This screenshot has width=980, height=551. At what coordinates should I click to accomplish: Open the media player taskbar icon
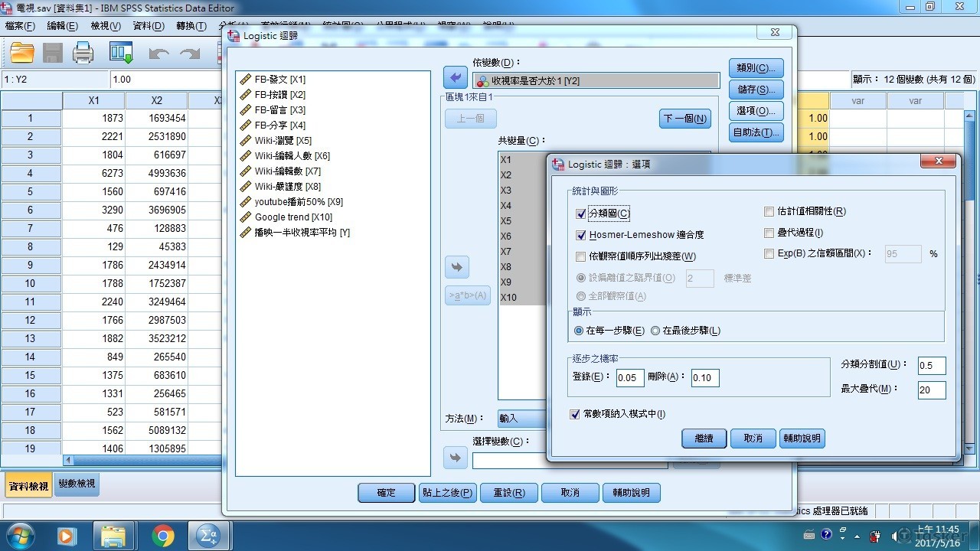point(67,536)
